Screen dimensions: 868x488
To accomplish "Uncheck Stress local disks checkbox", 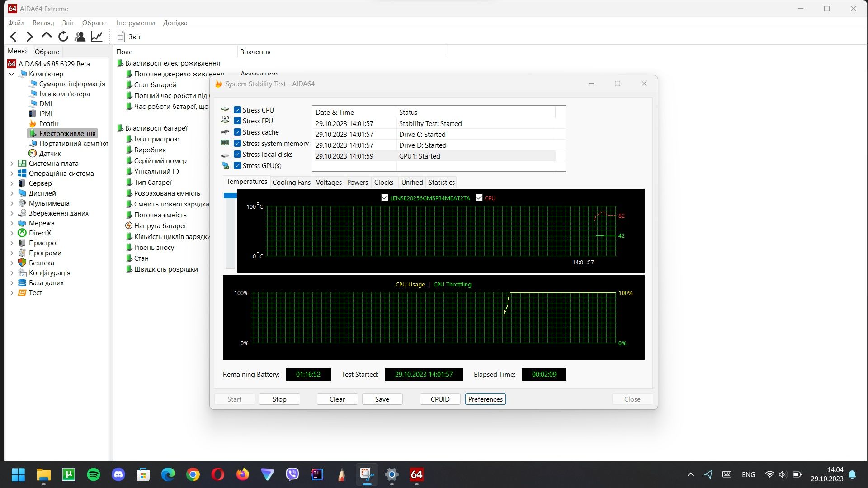I will (237, 154).
